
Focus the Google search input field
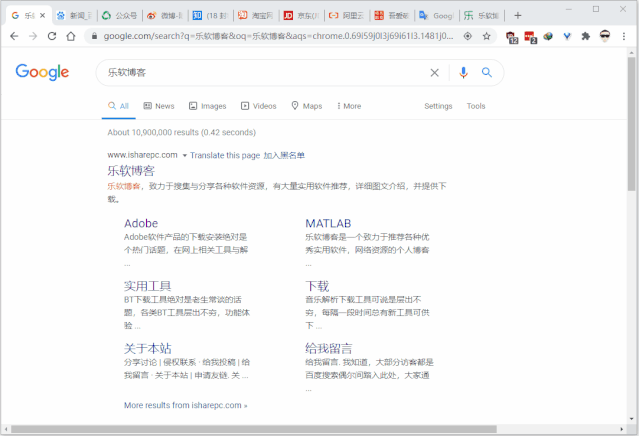pos(265,73)
